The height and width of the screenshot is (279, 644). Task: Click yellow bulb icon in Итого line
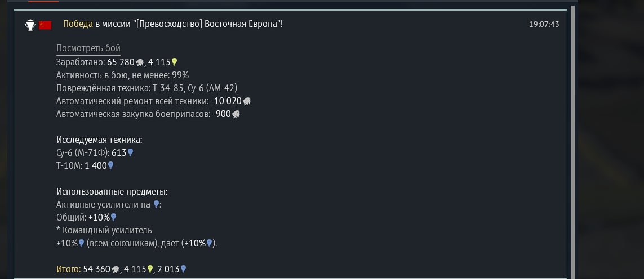pos(150,269)
